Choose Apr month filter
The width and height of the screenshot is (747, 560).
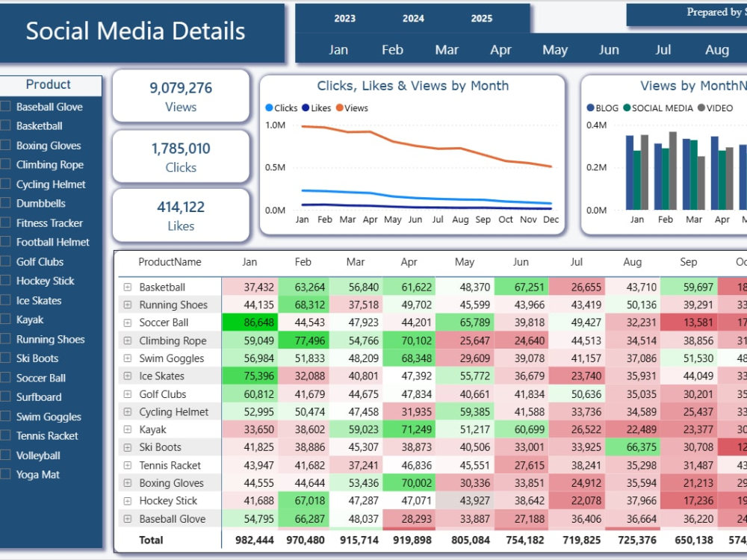click(500, 49)
